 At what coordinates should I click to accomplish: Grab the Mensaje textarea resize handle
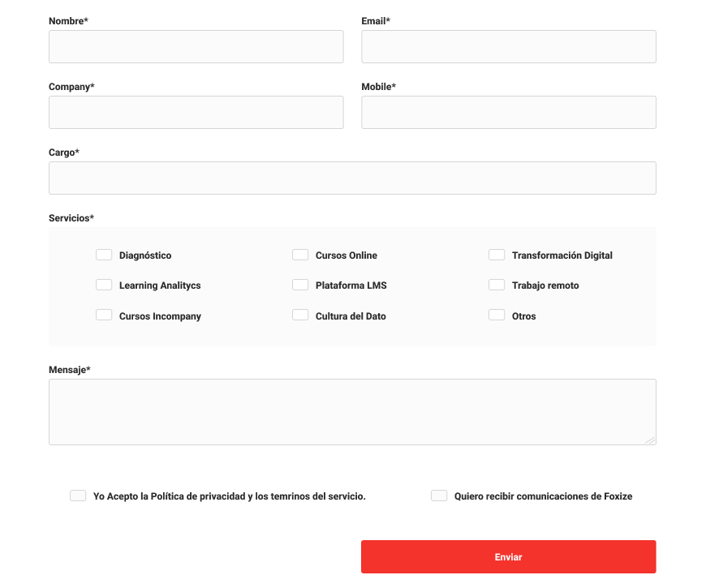tap(650, 440)
